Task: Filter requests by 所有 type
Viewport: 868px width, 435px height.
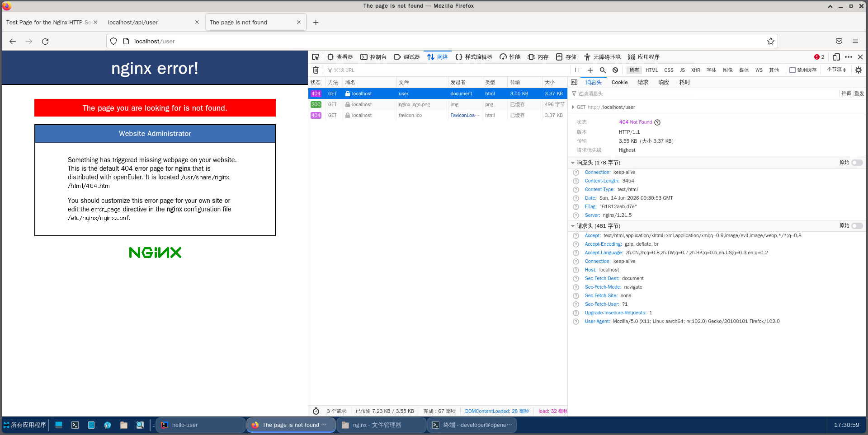Action: tap(634, 70)
